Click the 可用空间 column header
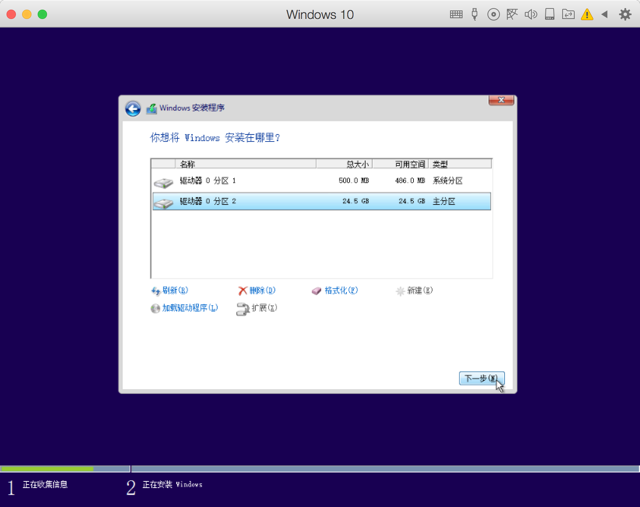 pyautogui.click(x=400, y=164)
